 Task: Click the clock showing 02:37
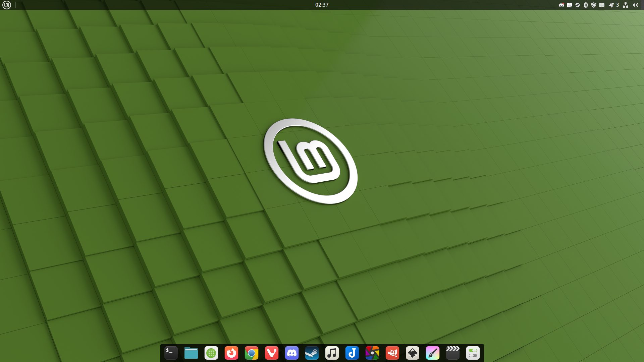coord(322,5)
